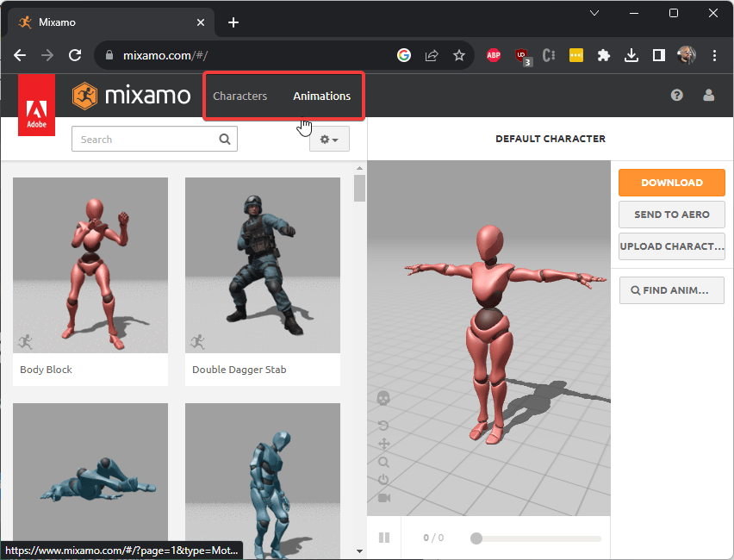
Task: Switch to the Animations tab
Action: (x=321, y=96)
